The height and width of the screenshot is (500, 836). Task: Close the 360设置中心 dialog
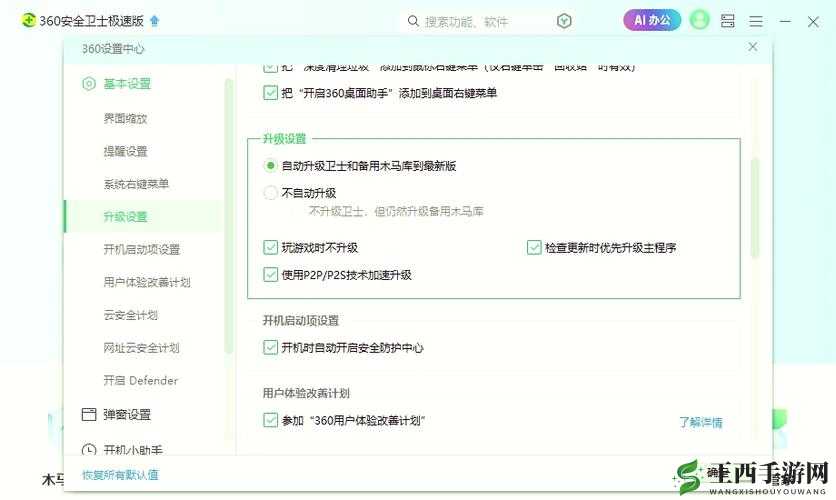tap(753, 47)
